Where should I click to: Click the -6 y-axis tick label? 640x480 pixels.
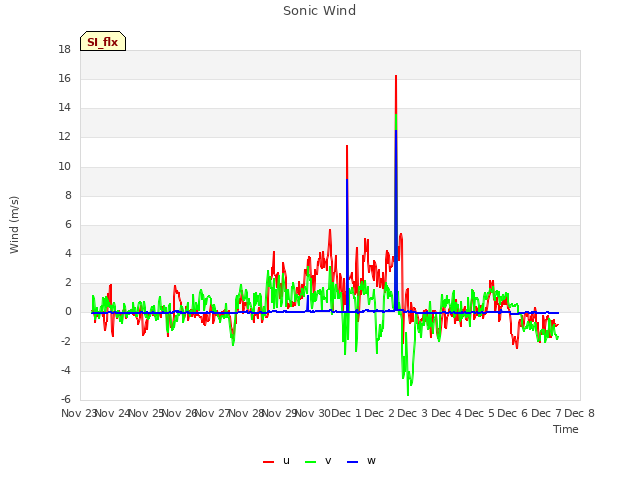click(66, 399)
